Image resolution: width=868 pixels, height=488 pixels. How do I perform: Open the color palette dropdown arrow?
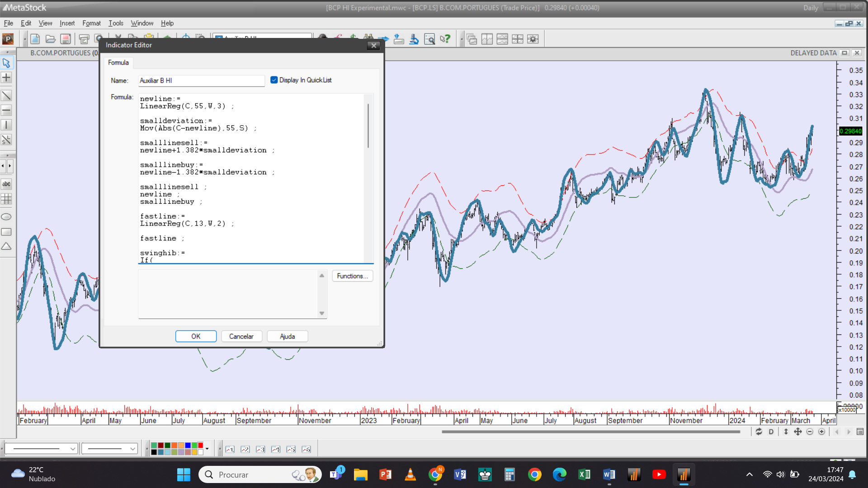207,449
